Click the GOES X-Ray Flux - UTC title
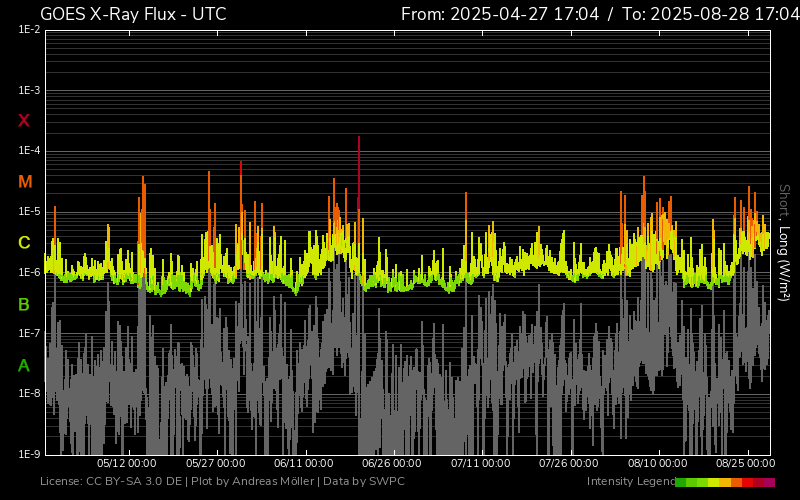The width and height of the screenshot is (800, 500). 133,14
